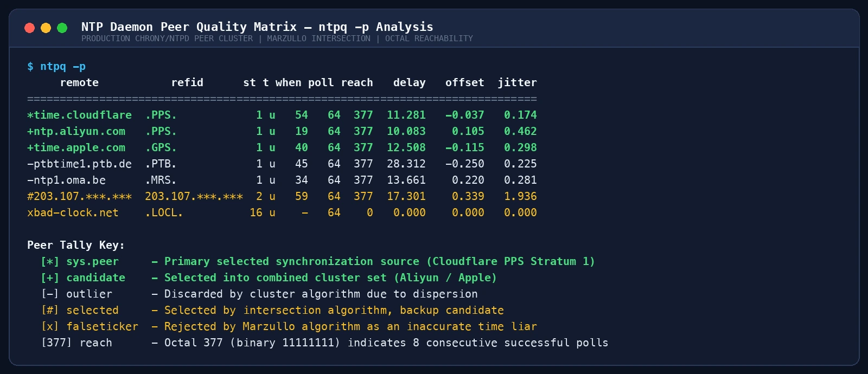Image resolution: width=868 pixels, height=374 pixels.
Task: Select the -ptbtime1.ptb.de peer name
Action: click(79, 164)
